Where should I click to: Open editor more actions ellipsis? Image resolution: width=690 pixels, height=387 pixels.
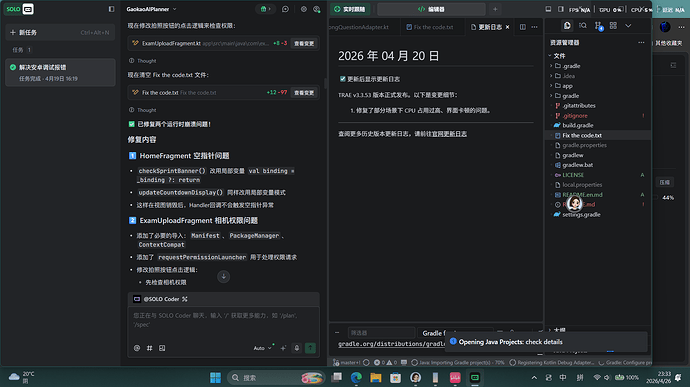pos(534,27)
